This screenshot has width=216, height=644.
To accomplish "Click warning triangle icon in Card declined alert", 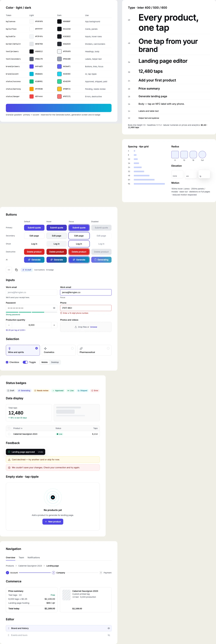I will [9, 460].
